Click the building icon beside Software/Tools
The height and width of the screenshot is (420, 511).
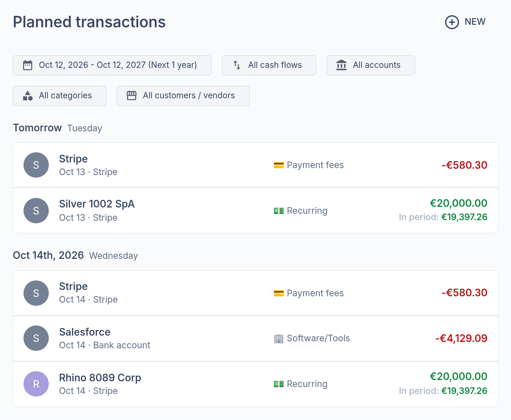tap(279, 338)
